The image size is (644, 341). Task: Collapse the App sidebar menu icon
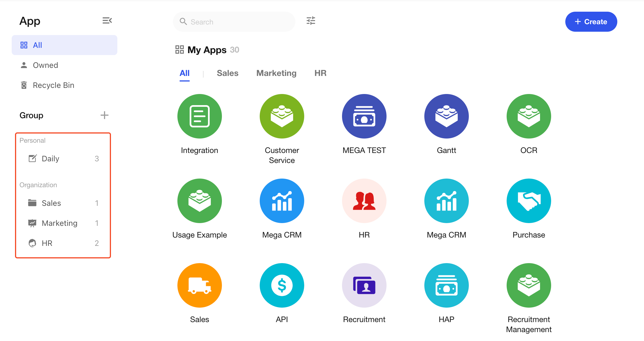(x=107, y=21)
